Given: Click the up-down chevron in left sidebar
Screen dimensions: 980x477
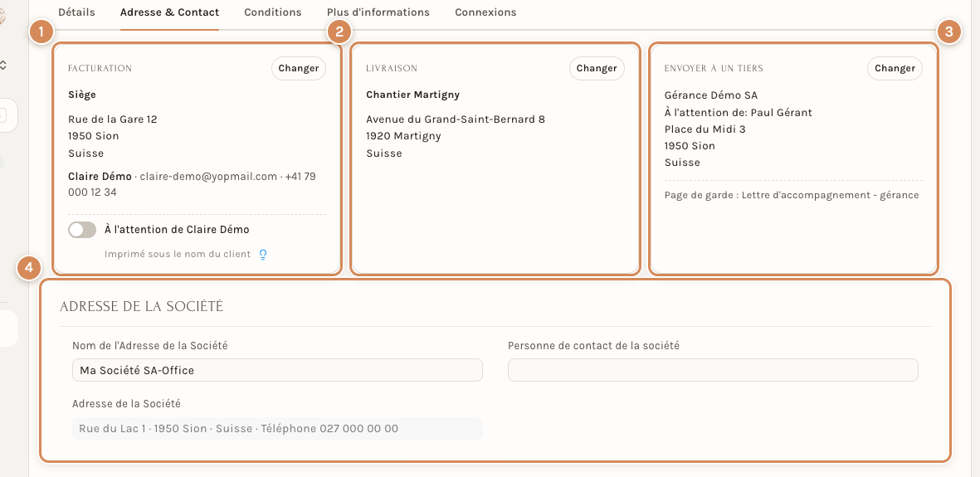Looking at the screenshot, I should (3, 65).
